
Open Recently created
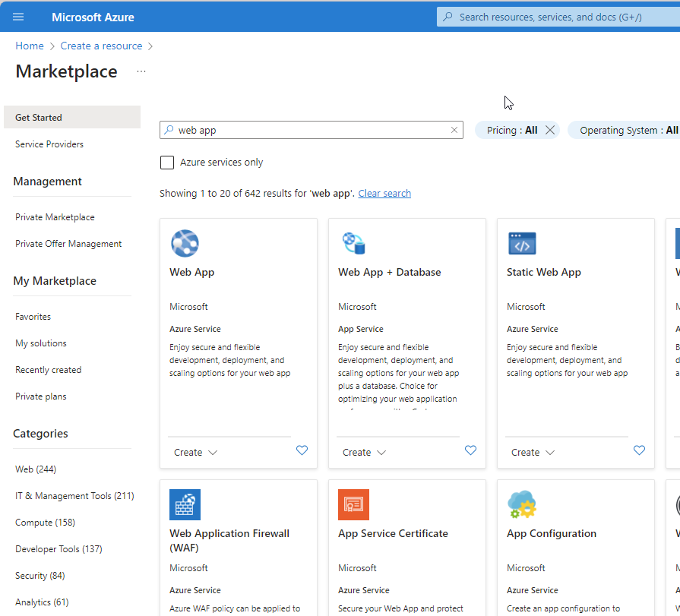[x=49, y=370]
